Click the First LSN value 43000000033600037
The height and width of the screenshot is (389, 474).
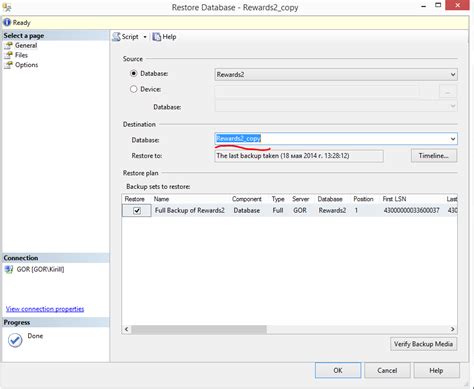411,210
